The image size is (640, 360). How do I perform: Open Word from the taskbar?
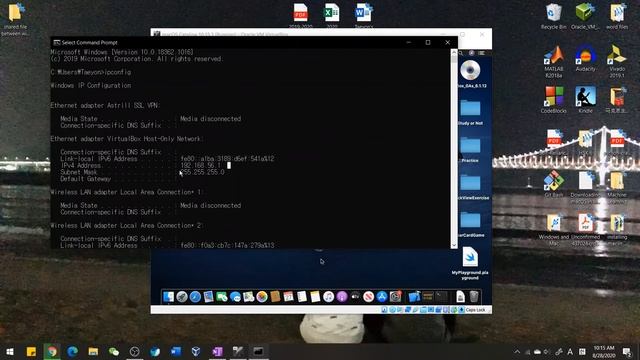(176, 351)
